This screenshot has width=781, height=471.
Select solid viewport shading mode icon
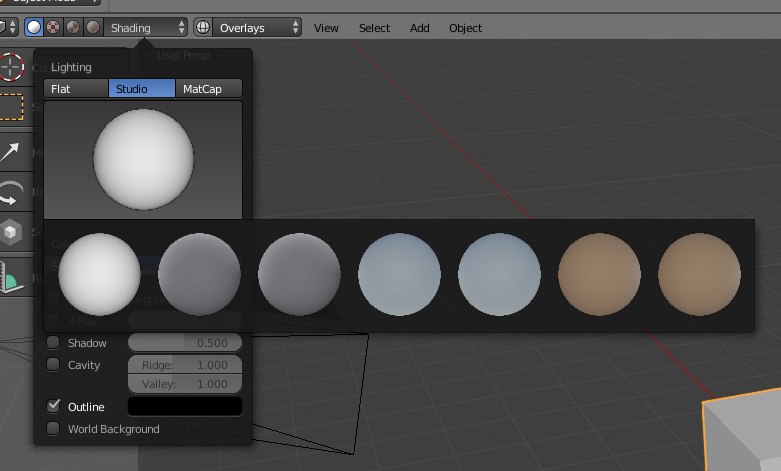coord(34,27)
